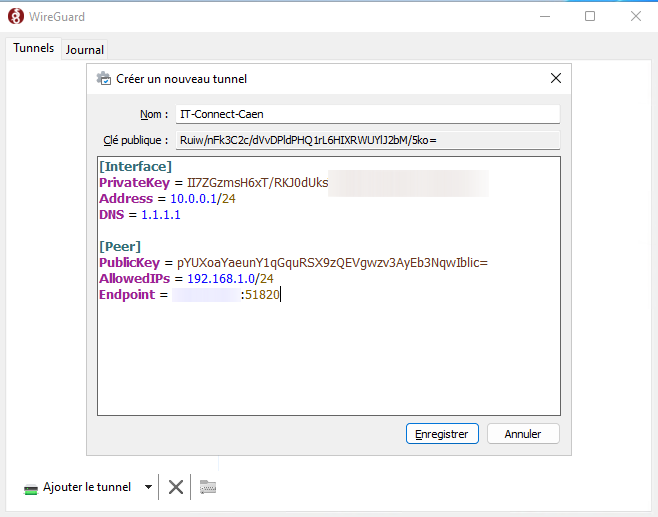658x517 pixels.
Task: Maximize the WireGuard window
Action: [590, 16]
